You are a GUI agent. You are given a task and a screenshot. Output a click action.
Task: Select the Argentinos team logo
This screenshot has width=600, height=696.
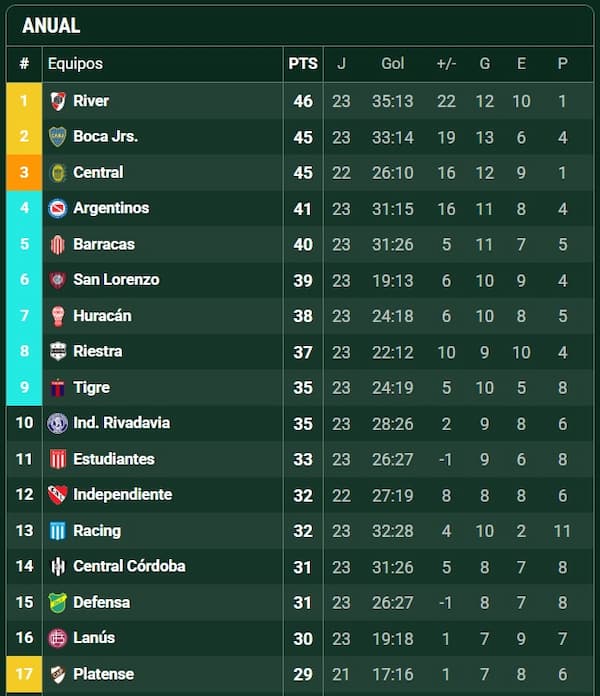point(58,208)
